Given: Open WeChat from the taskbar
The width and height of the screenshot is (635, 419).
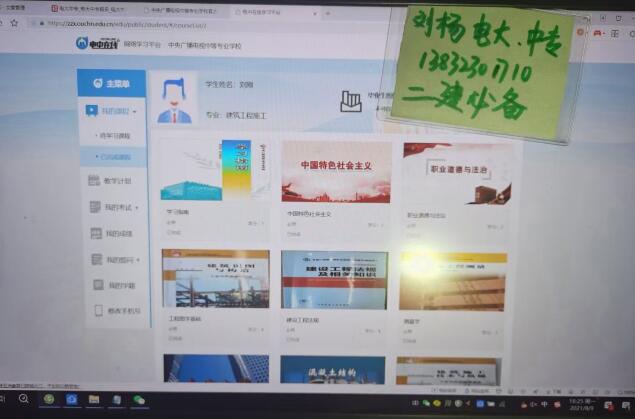Looking at the screenshot, I should pos(139,400).
